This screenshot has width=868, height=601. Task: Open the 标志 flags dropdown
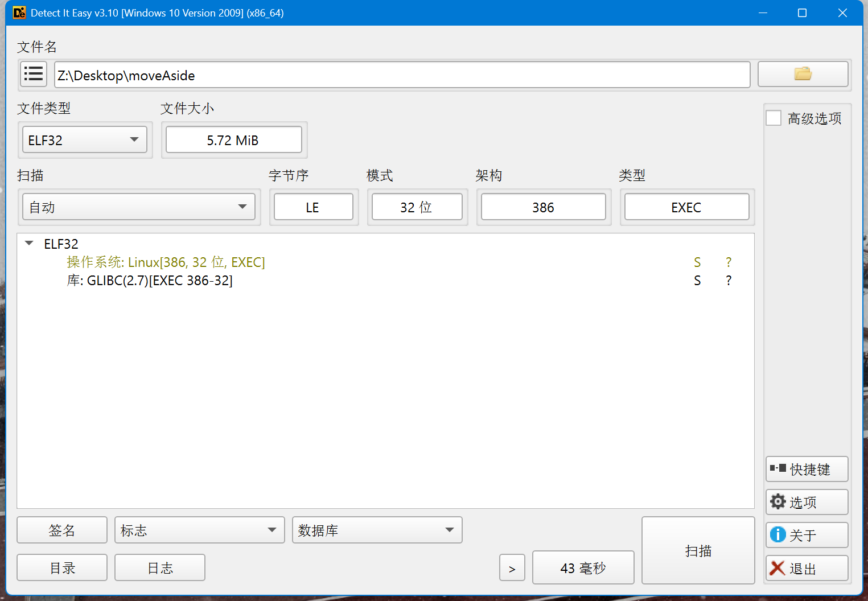(199, 530)
